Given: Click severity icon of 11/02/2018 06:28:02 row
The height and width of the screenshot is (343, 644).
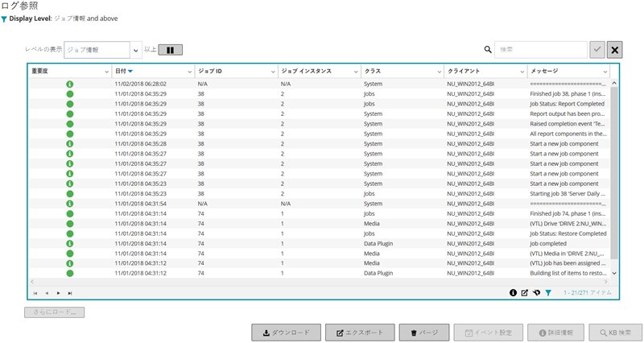Looking at the screenshot, I should [70, 84].
